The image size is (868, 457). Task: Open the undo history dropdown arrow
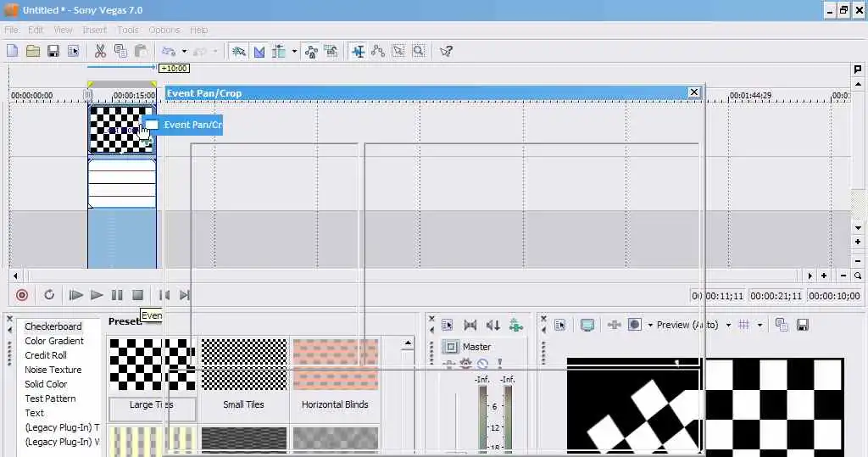click(184, 52)
